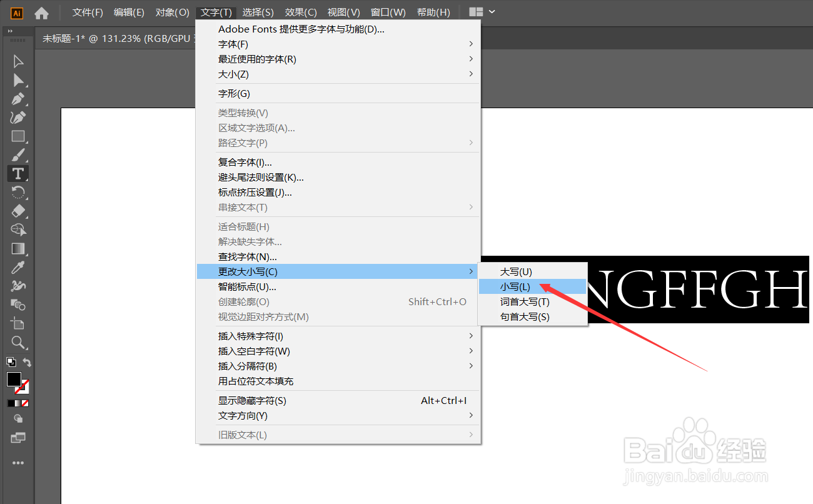The height and width of the screenshot is (504, 813).
Task: Select the Shape Builder tool
Action: (x=18, y=230)
